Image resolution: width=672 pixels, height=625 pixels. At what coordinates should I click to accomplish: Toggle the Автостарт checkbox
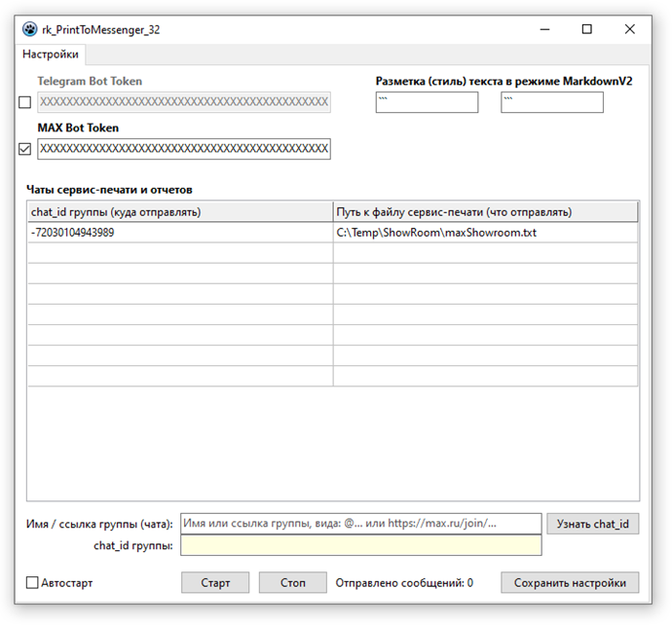33,583
